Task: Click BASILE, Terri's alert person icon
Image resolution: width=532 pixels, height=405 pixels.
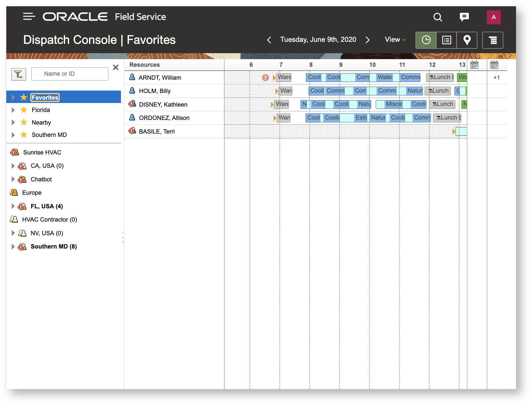Action: 132,131
